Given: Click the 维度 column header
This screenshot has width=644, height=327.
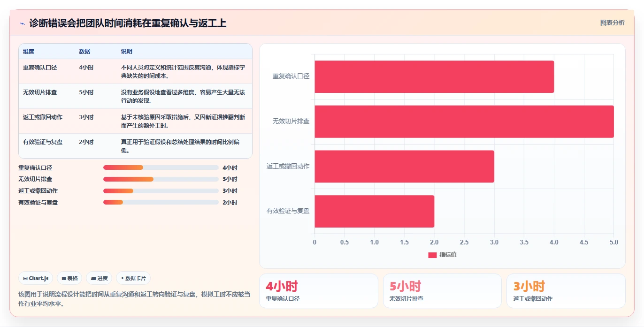Looking at the screenshot, I should [29, 52].
